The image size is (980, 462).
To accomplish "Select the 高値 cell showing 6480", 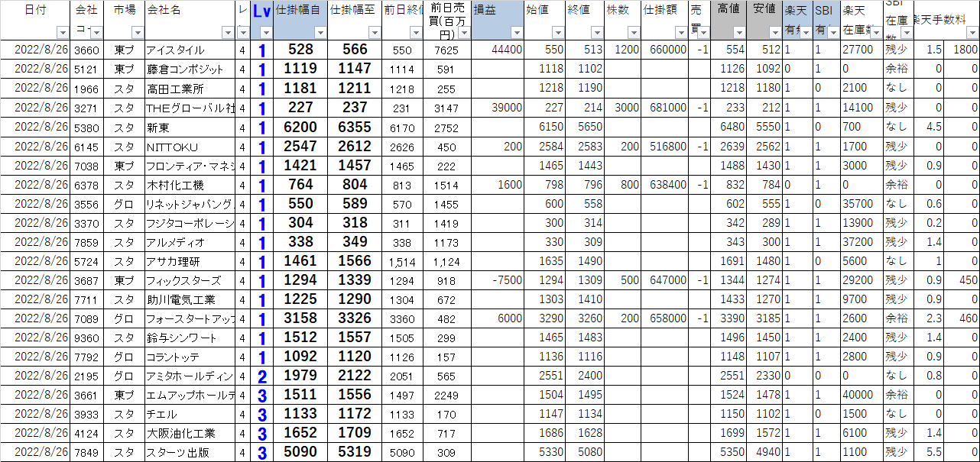I will coord(729,127).
